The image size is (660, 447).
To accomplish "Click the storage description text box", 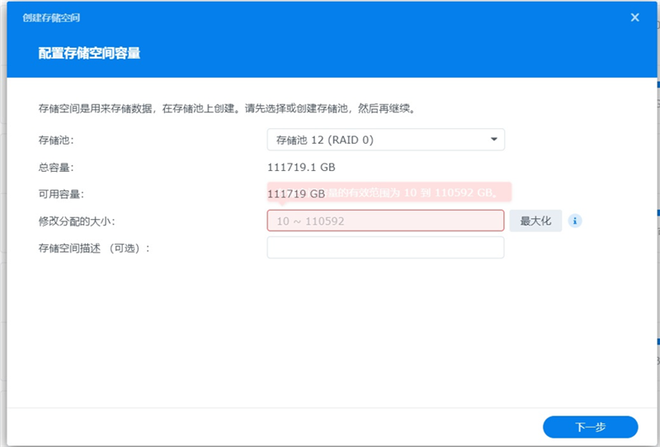I will (x=385, y=247).
